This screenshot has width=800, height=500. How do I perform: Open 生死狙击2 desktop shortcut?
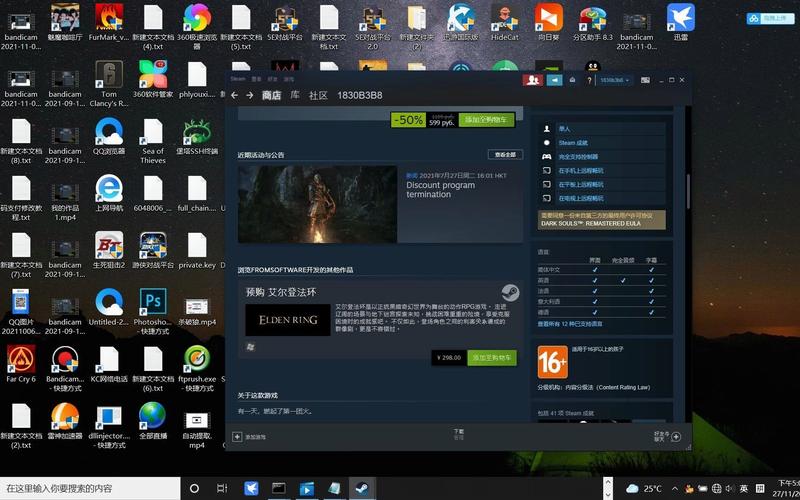coord(109,251)
